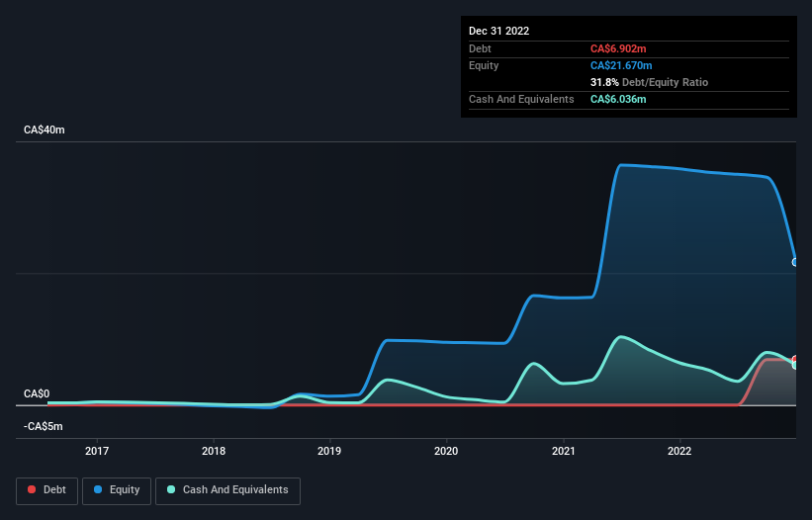The image size is (812, 520).
Task: Click the -CA$5m y-axis label
Action: pyautogui.click(x=43, y=426)
